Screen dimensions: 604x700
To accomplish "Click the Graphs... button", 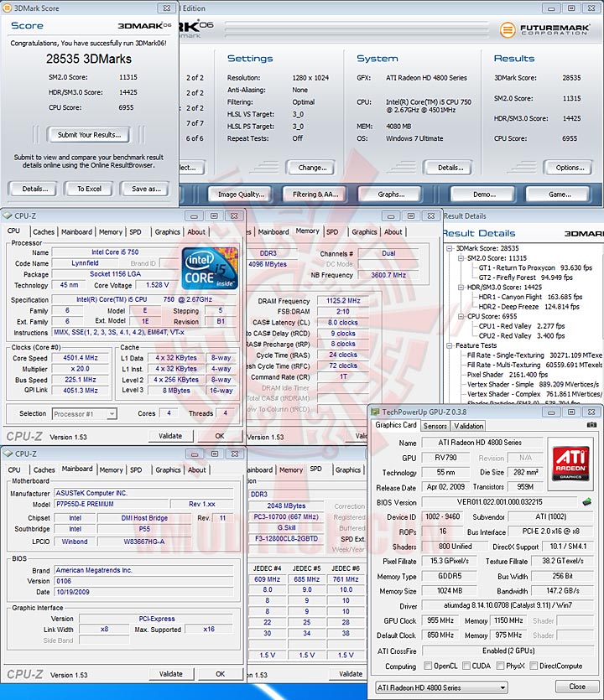I will [x=391, y=194].
